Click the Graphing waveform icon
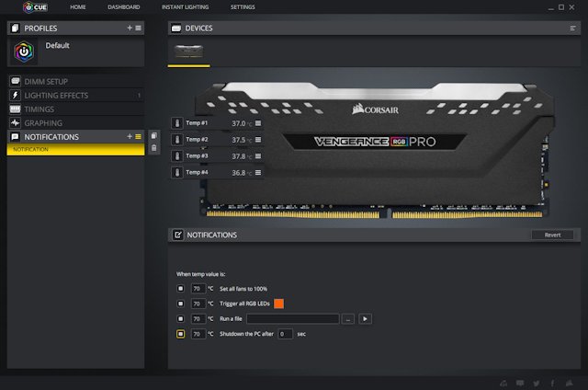The image size is (588, 390). tap(16, 122)
